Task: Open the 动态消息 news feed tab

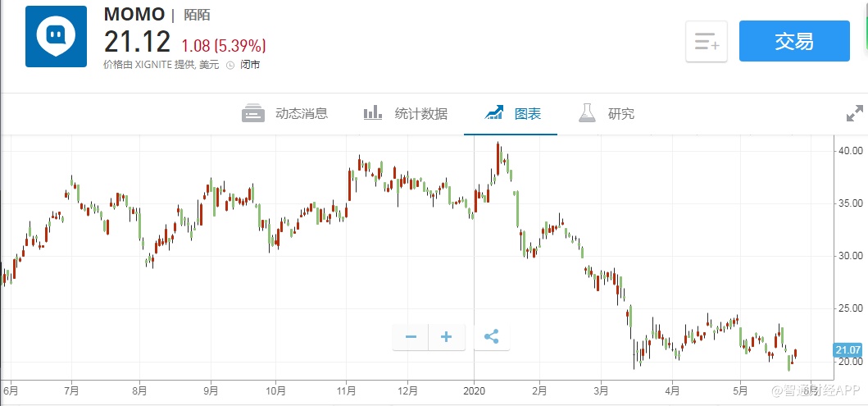Action: pos(285,114)
